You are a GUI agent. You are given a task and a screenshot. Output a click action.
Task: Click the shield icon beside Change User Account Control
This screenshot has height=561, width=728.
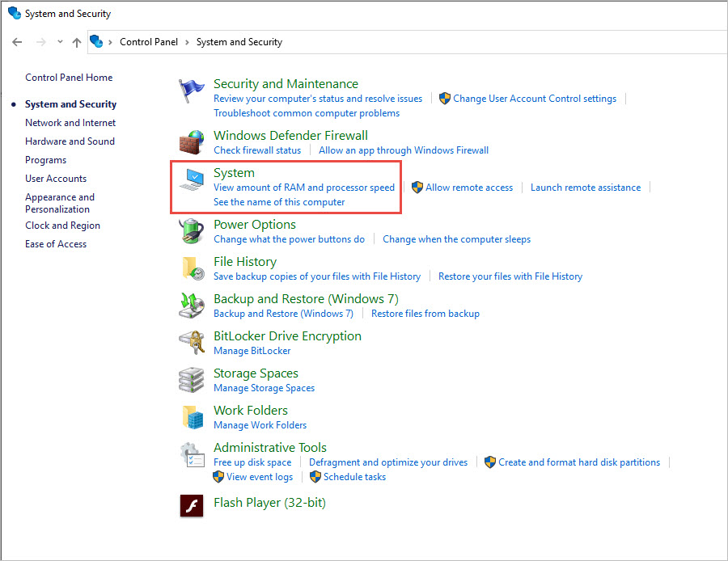click(x=444, y=98)
